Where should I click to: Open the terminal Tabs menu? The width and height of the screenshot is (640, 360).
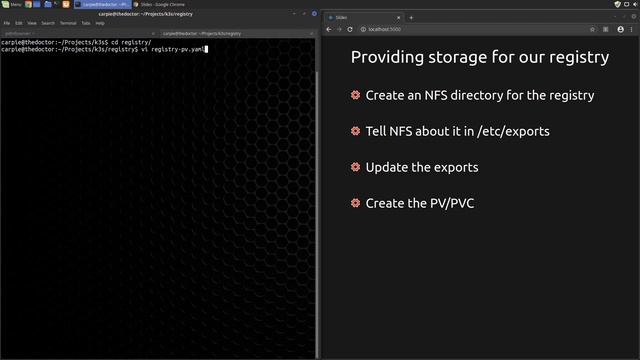pyautogui.click(x=86, y=23)
